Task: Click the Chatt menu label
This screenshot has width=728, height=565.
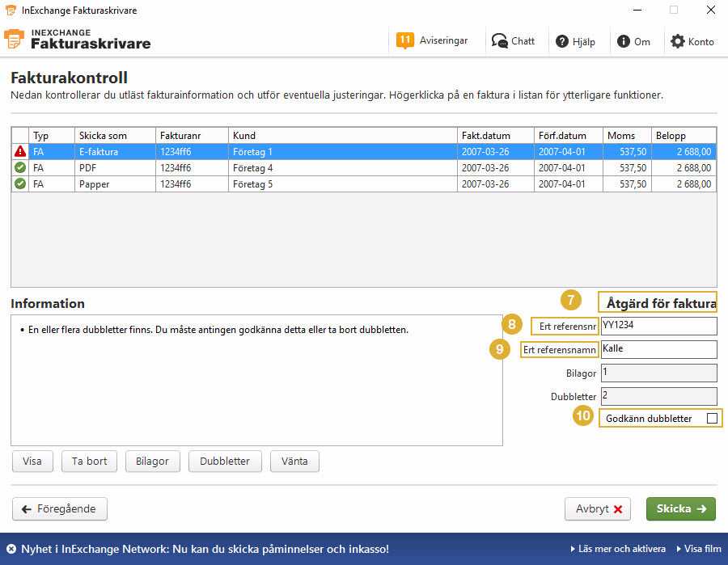Action: (x=523, y=41)
